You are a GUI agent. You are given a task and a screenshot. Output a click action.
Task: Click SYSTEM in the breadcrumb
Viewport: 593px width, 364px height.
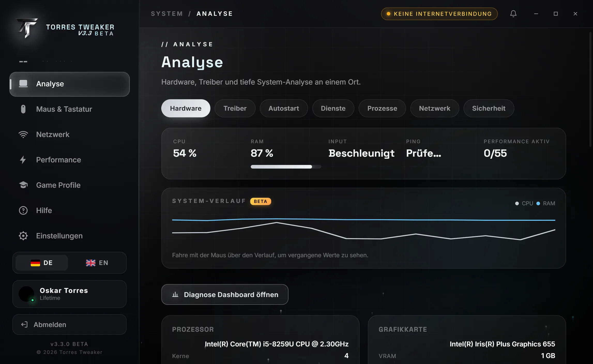167,14
